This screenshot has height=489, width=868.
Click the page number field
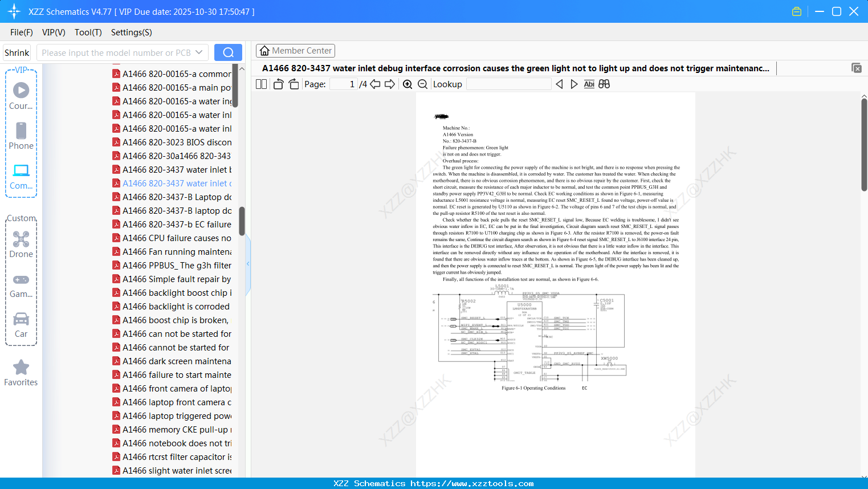pos(344,84)
